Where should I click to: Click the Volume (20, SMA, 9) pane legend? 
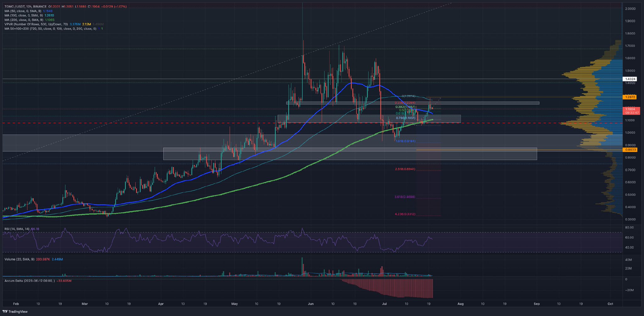click(19, 259)
